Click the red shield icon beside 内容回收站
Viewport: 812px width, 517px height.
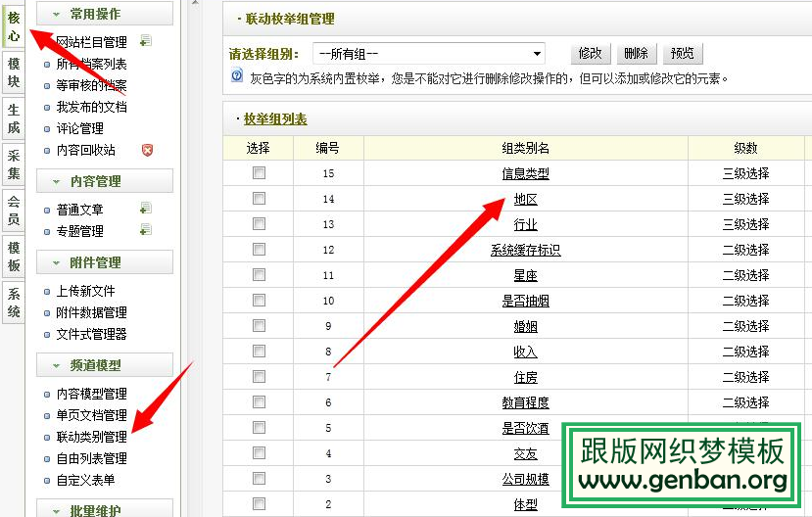(x=147, y=150)
